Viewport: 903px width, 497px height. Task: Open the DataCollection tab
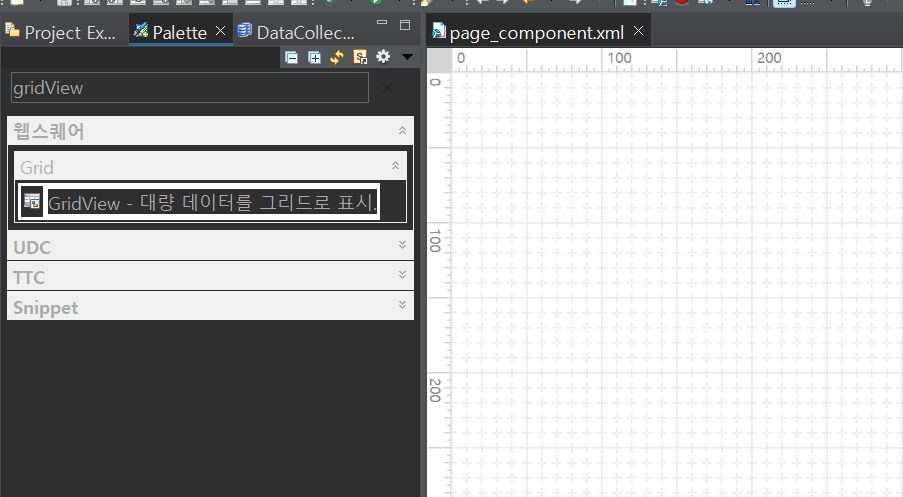tap(297, 32)
